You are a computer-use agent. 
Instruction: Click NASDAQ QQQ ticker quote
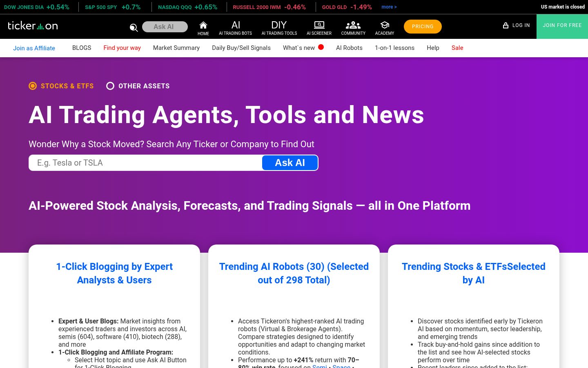[x=187, y=7]
